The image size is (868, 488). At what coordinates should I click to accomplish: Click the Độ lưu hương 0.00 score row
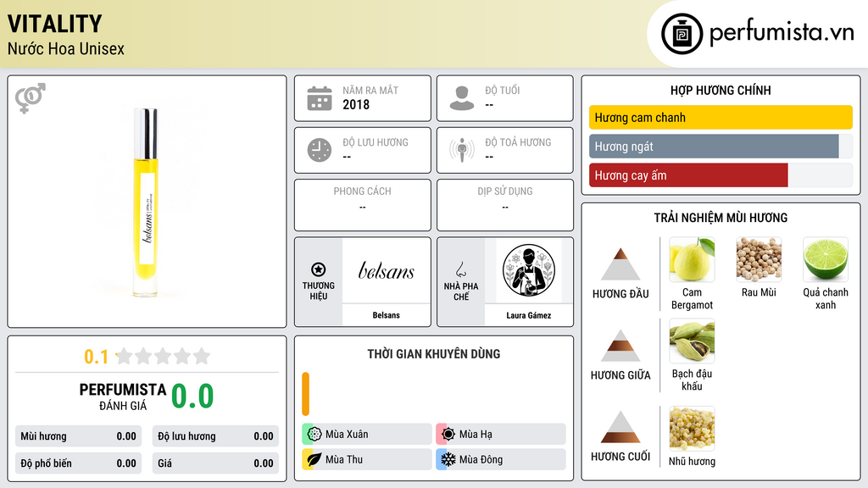[215, 436]
